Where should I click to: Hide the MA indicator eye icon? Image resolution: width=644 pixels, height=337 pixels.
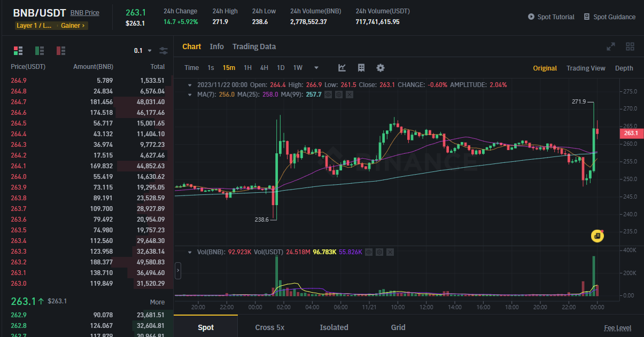point(328,95)
